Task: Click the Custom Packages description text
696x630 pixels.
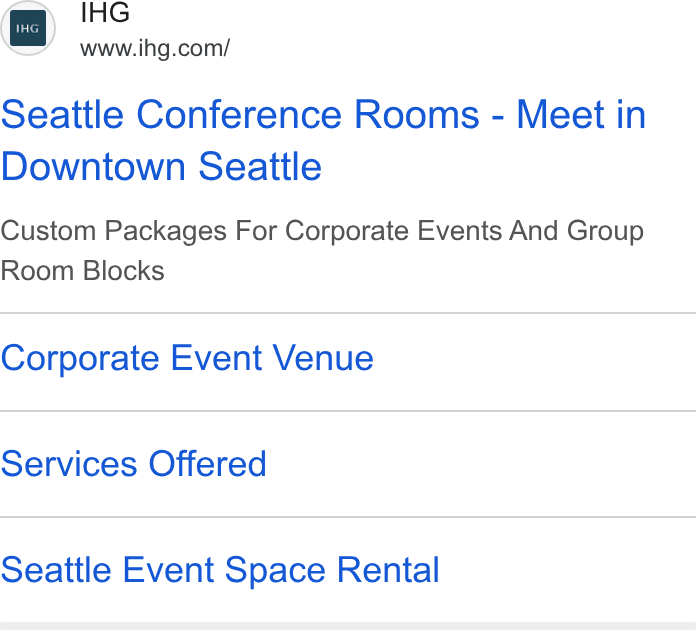Action: 322,251
